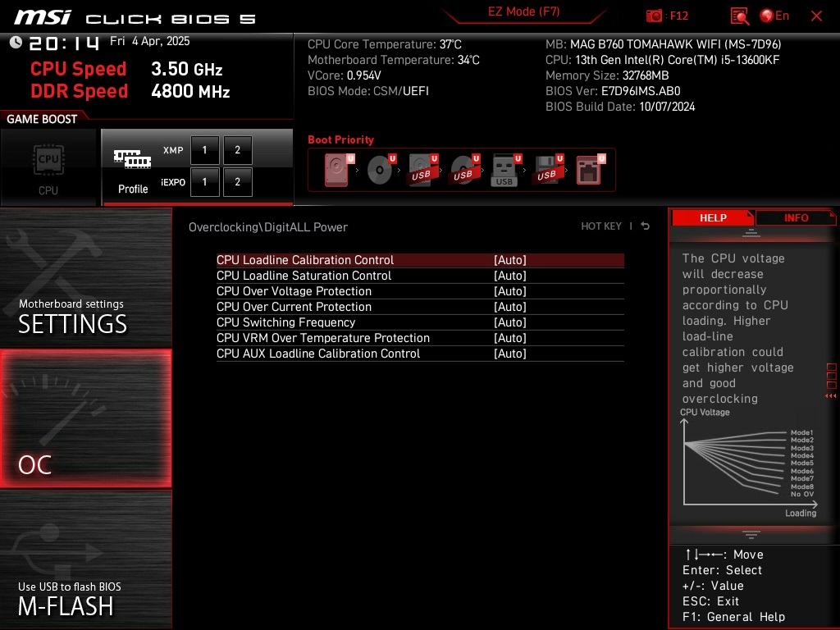Go back using the return arrow icon
Image resolution: width=840 pixels, height=630 pixels.
tap(646, 226)
